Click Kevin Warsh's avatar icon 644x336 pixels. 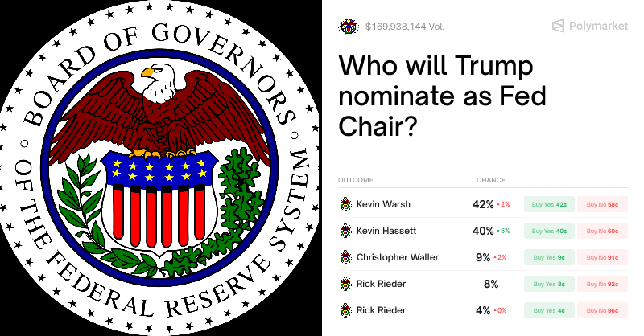click(346, 204)
